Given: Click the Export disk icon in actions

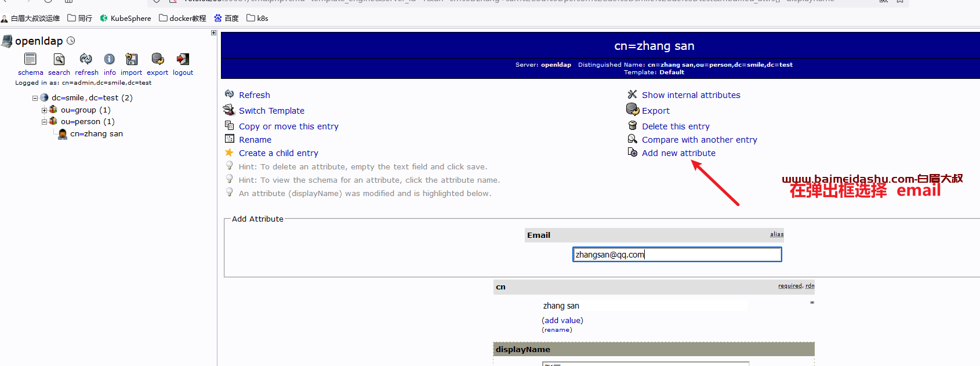Looking at the screenshot, I should [632, 109].
